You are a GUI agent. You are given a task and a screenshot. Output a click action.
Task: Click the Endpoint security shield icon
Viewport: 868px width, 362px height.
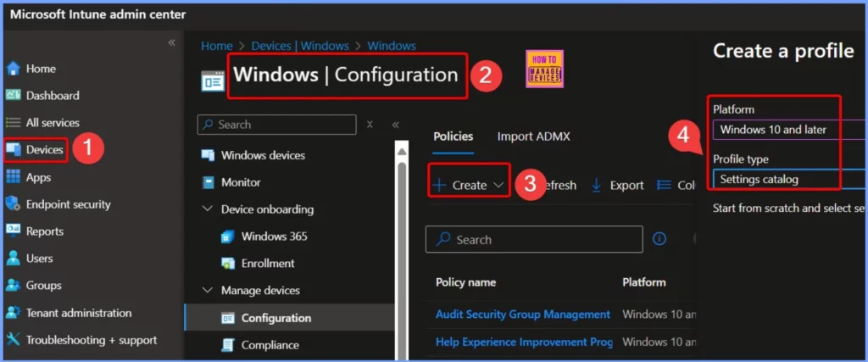(x=14, y=204)
